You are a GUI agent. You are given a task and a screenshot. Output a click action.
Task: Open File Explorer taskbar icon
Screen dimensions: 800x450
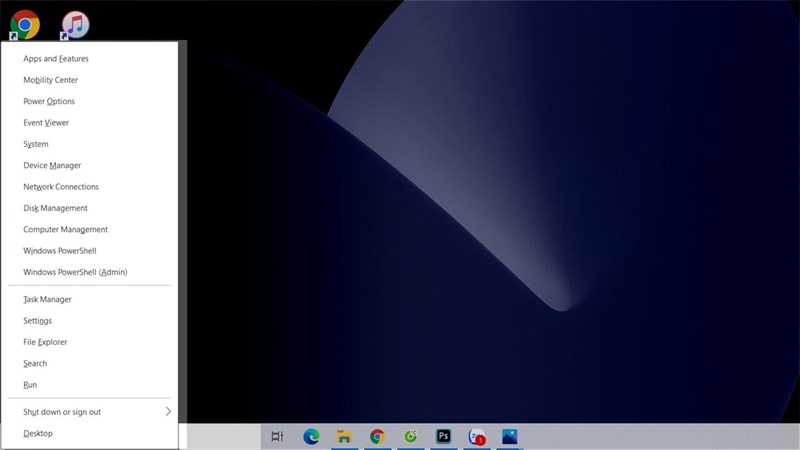click(344, 437)
